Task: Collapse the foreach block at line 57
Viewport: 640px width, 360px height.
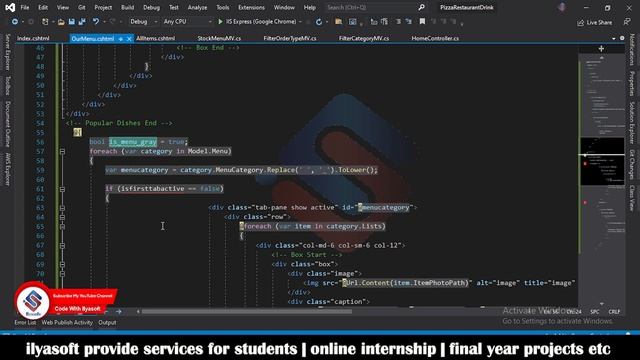Action: coord(62,151)
